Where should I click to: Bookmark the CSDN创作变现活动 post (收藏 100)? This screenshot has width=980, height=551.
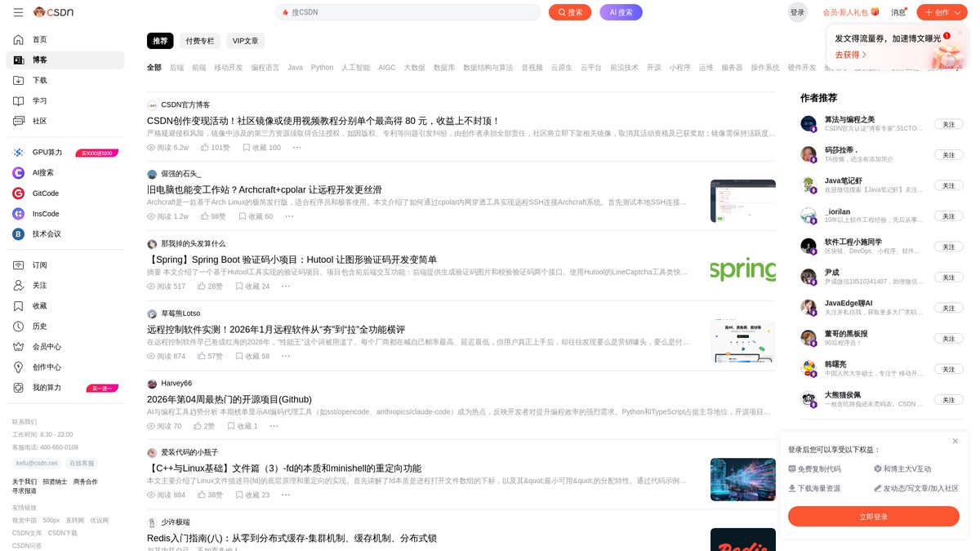click(x=261, y=148)
